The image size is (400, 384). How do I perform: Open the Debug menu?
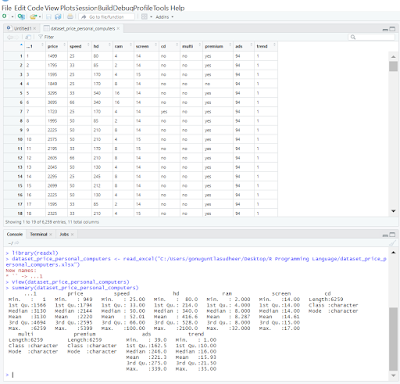(123, 8)
